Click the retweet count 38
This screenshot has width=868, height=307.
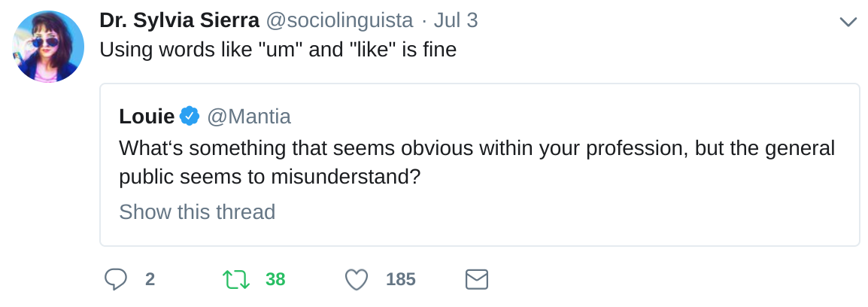[275, 280]
